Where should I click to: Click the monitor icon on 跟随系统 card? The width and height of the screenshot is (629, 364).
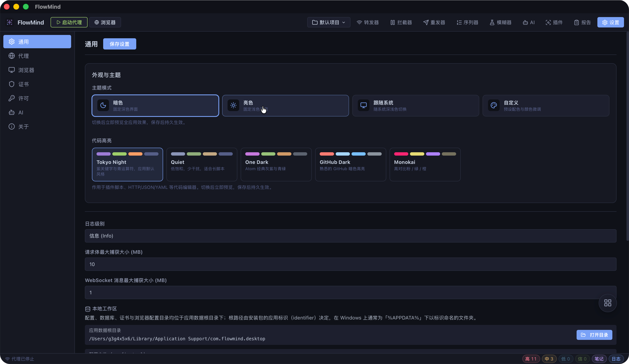click(x=363, y=105)
